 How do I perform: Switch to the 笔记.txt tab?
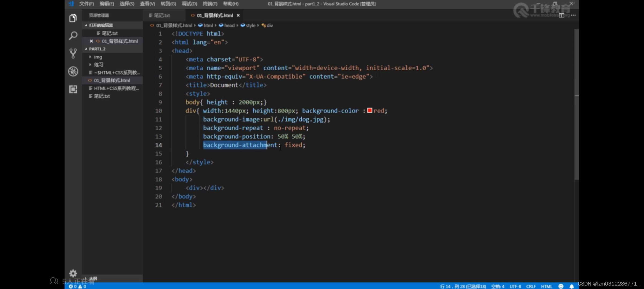click(162, 16)
